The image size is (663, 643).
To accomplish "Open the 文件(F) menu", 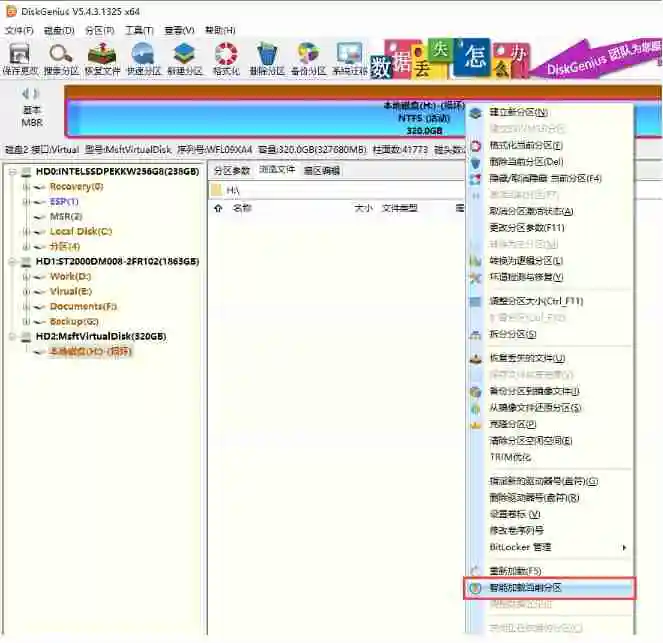I will 19,30.
